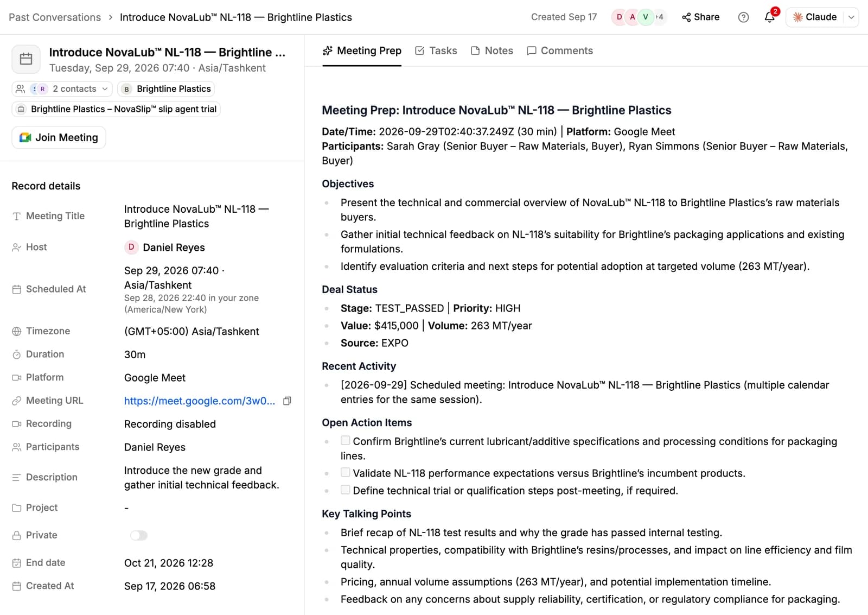Click the Join Meeting button
The image size is (868, 615).
pos(59,137)
